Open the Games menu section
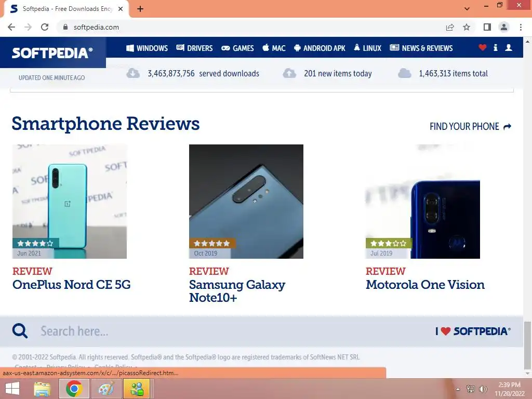This screenshot has height=399, width=532. 237,48
